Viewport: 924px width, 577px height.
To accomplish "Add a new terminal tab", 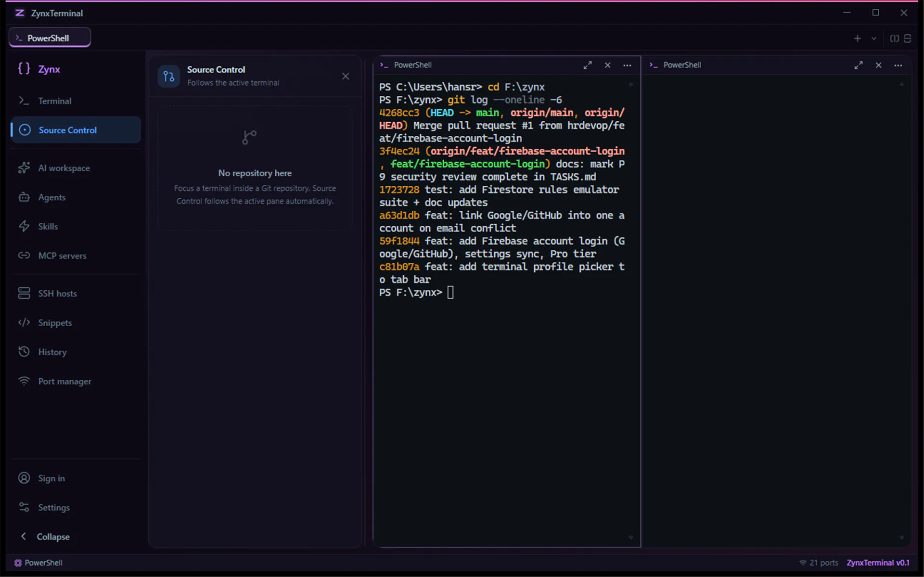I will click(857, 38).
